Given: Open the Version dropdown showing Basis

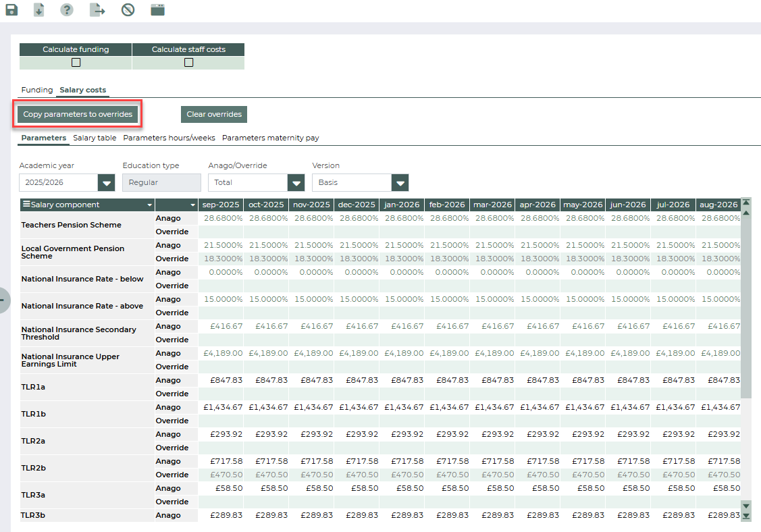Looking at the screenshot, I should (400, 183).
